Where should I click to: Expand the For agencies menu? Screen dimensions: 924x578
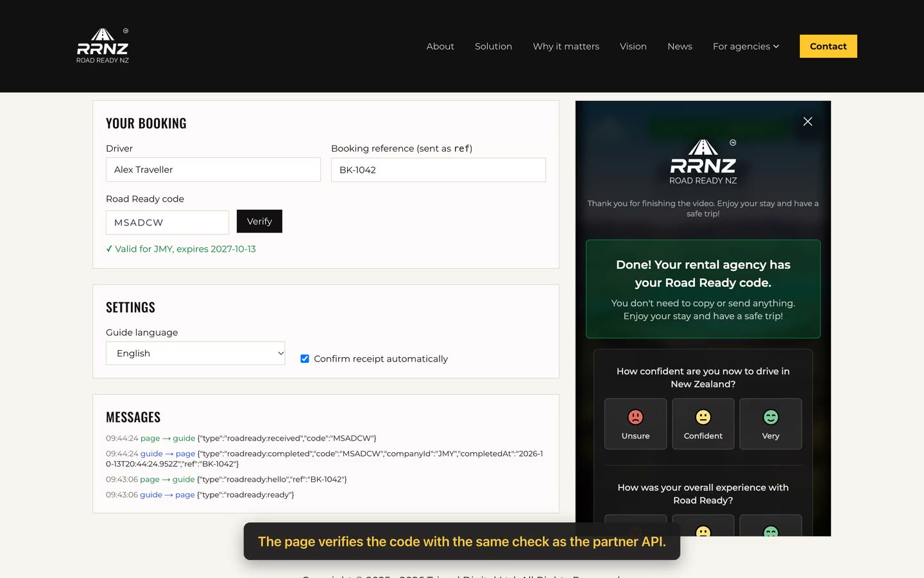(746, 46)
